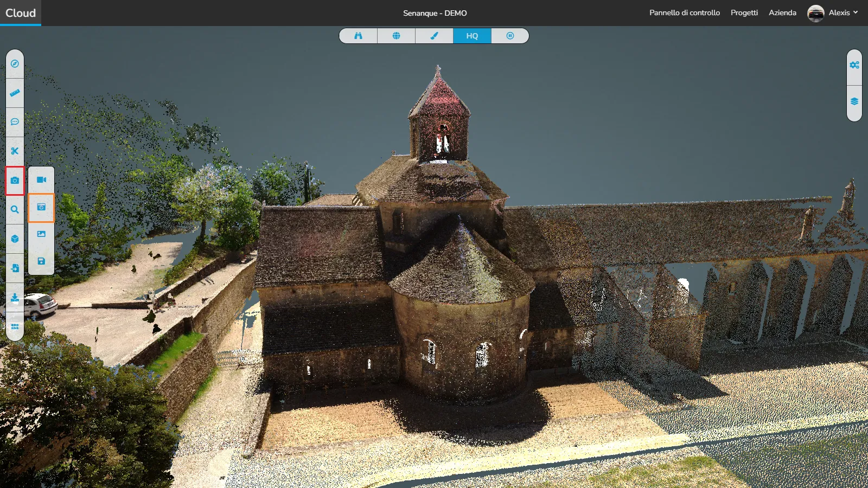Open the camera capture menu
Image resolution: width=868 pixels, height=488 pixels.
[15, 181]
